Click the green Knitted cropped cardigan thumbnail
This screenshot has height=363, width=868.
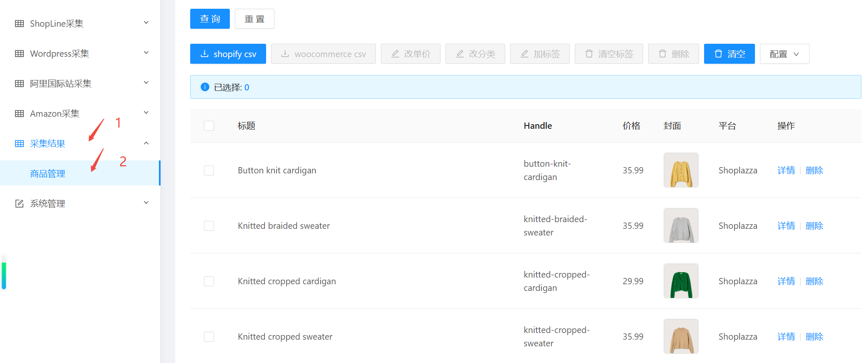click(681, 281)
